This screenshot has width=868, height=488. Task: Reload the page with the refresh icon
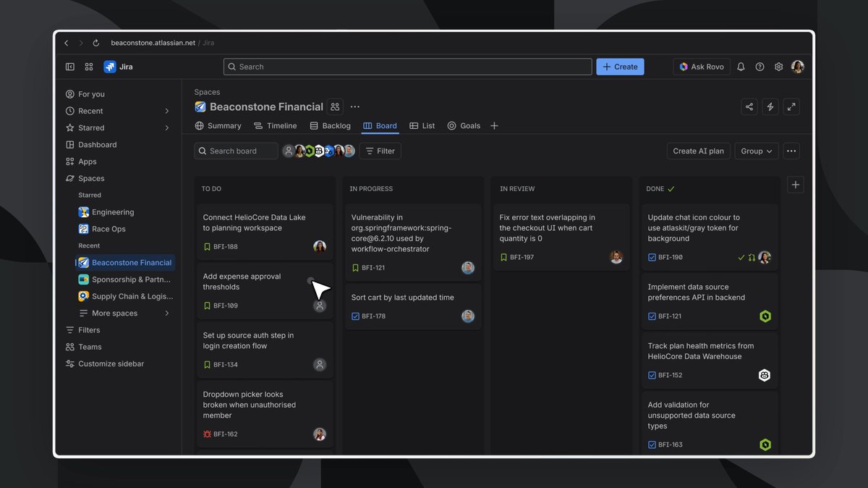click(96, 43)
